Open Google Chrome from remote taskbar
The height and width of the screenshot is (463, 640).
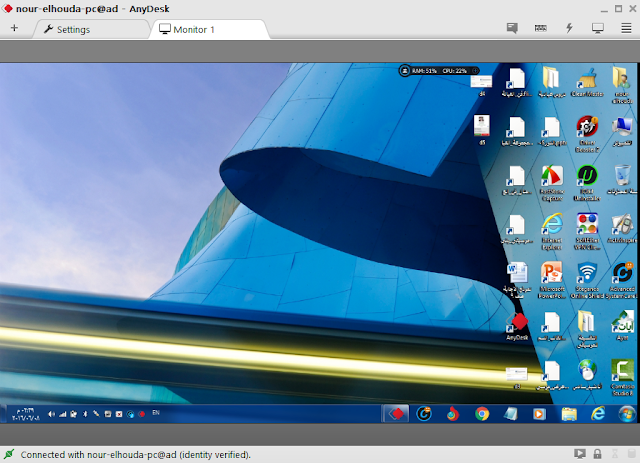tap(482, 414)
